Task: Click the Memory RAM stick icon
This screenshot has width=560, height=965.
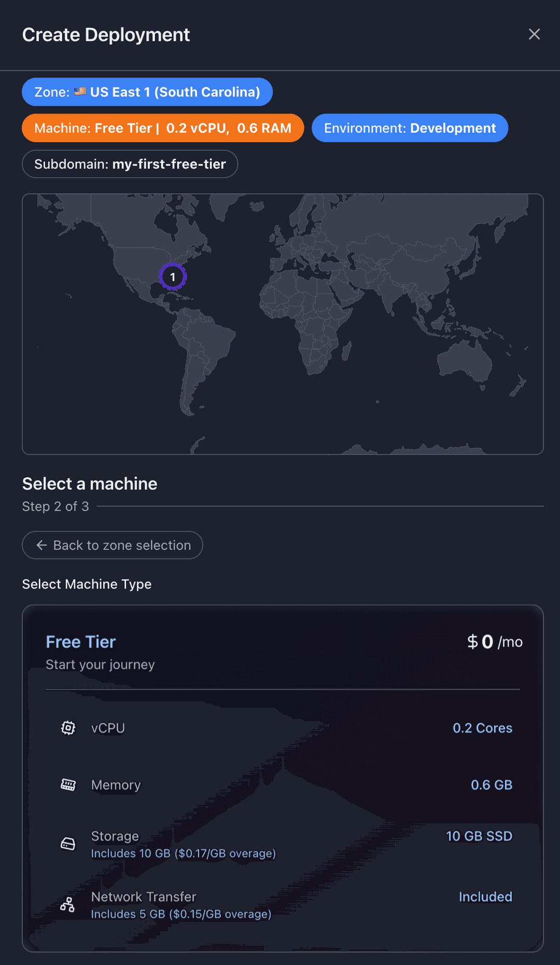Action: click(x=68, y=785)
